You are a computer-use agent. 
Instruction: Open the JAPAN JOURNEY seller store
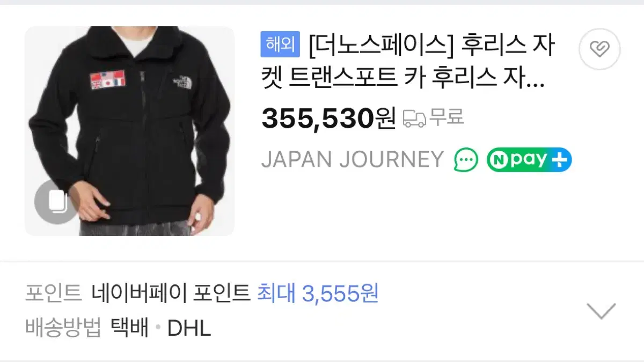[353, 159]
